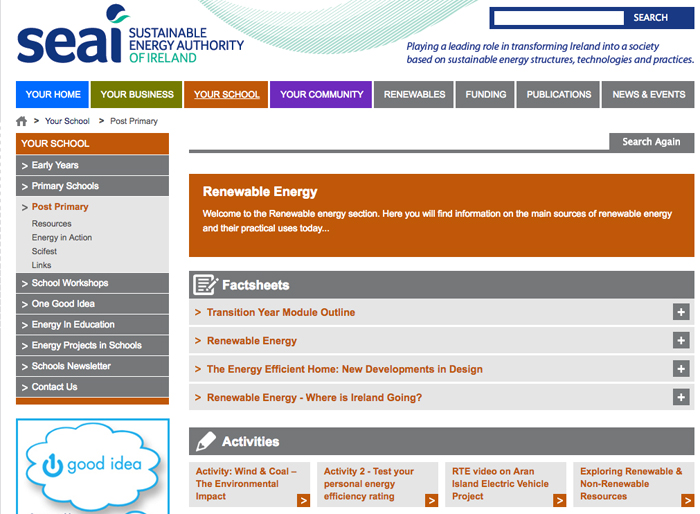This screenshot has height=514, width=700.
Task: Open Renewable Energy factsheet link
Action: pos(252,341)
